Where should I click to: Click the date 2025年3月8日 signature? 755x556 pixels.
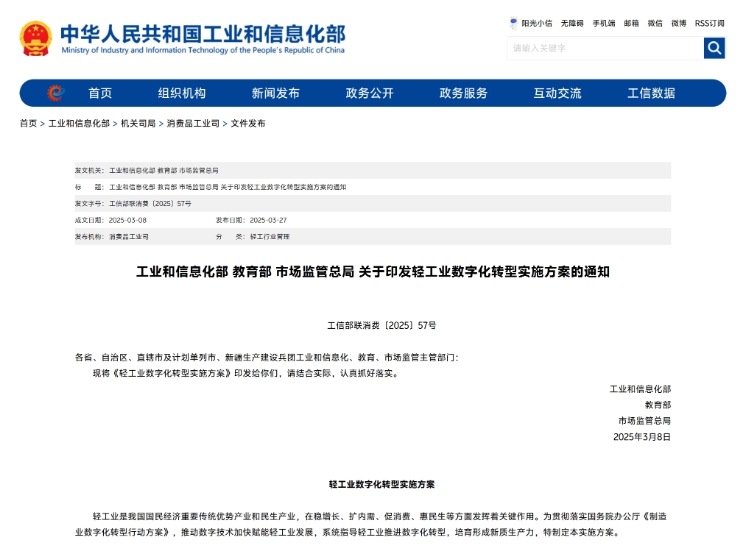(642, 437)
